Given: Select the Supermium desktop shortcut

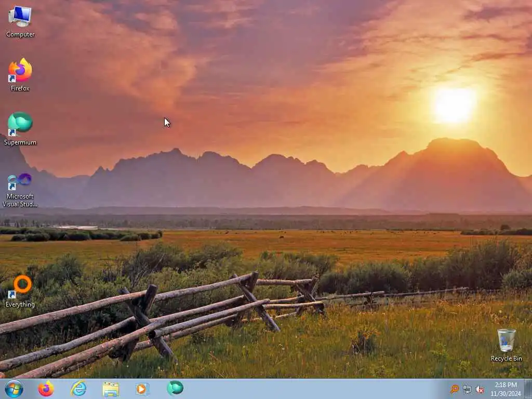Looking at the screenshot, I should [x=20, y=129].
